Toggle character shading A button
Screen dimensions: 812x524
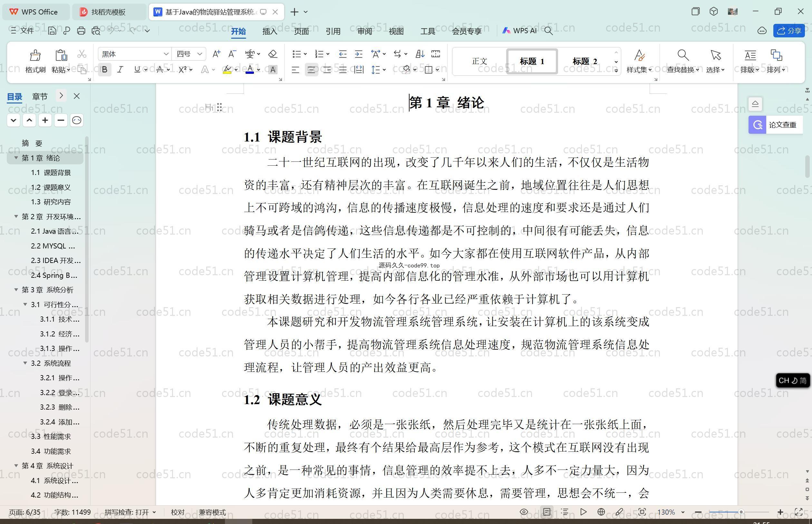pyautogui.click(x=273, y=70)
